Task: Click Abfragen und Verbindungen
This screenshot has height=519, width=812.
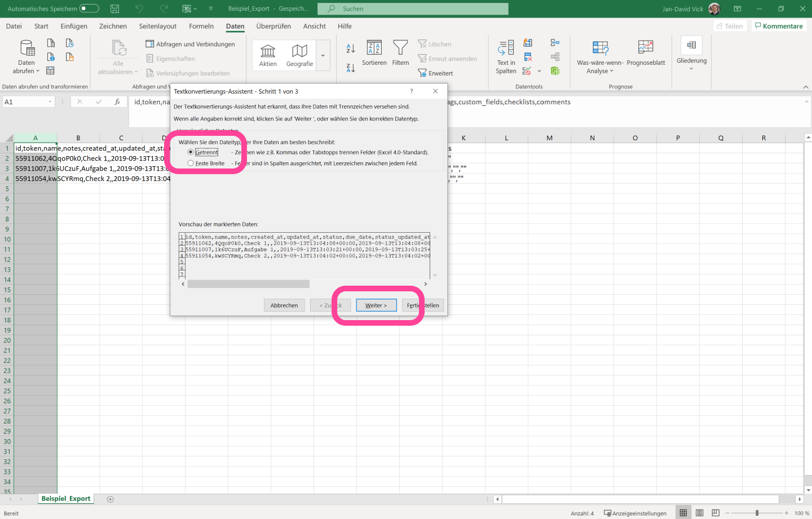Action: (190, 44)
